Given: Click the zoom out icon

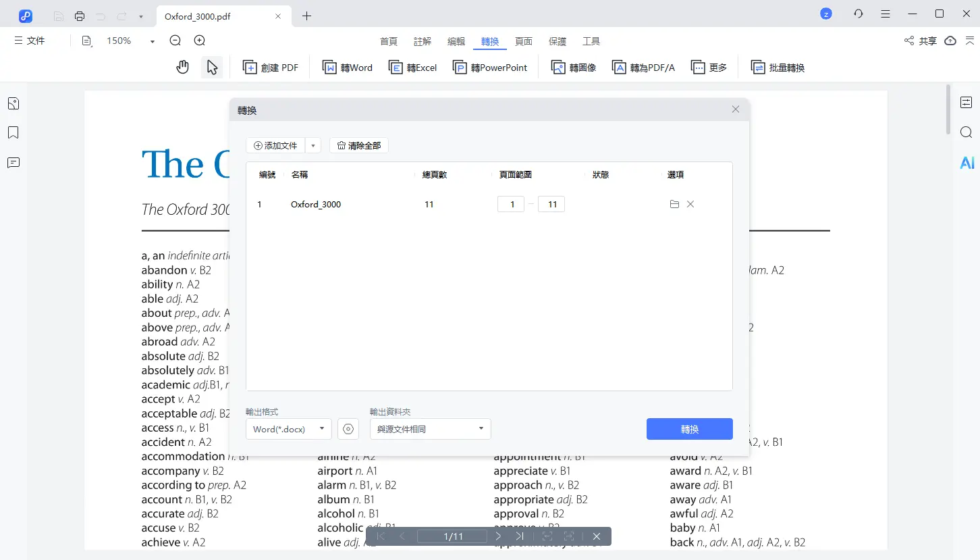Looking at the screenshot, I should point(175,41).
